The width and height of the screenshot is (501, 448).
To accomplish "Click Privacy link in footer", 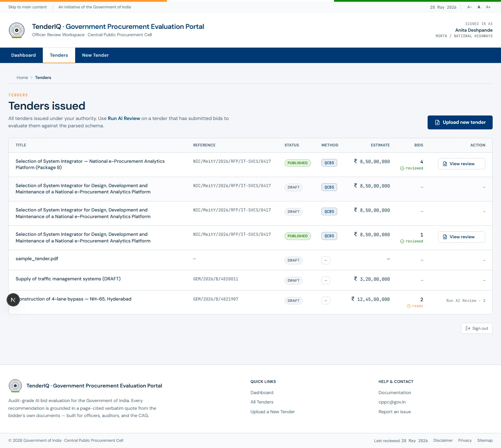I will [x=465, y=440].
